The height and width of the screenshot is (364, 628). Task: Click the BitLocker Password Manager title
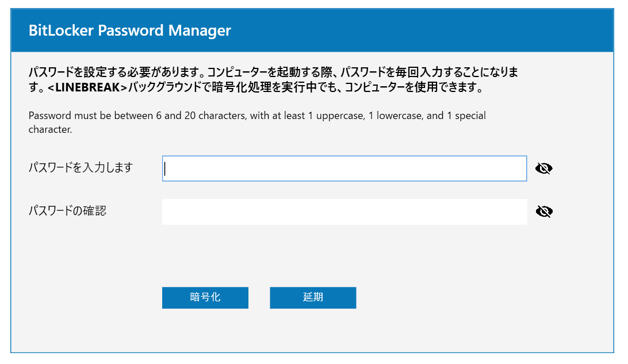point(130,30)
